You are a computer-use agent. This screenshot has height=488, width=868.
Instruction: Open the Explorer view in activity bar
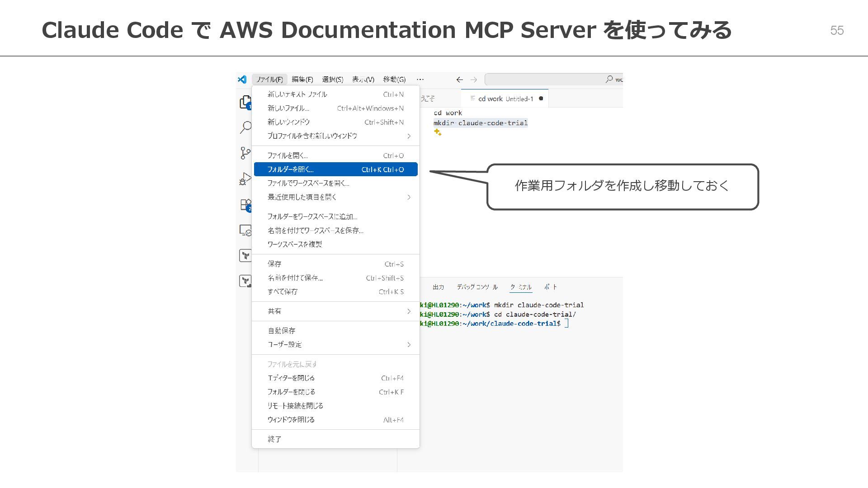point(245,103)
